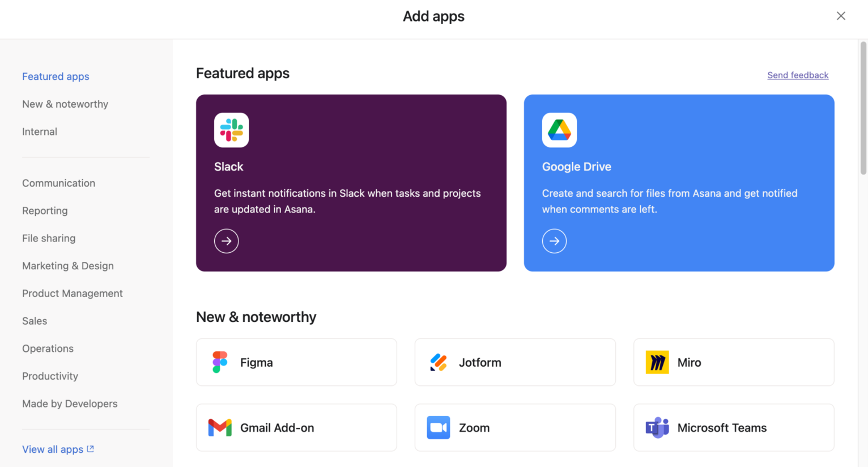Open Google Drive via its arrow circle button
This screenshot has height=467, width=868.
(x=554, y=241)
